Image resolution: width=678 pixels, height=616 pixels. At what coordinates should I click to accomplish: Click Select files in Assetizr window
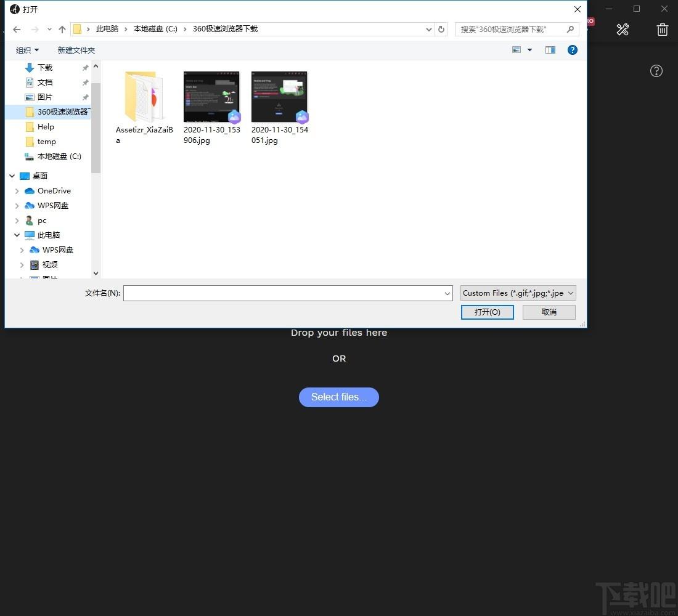click(x=339, y=397)
